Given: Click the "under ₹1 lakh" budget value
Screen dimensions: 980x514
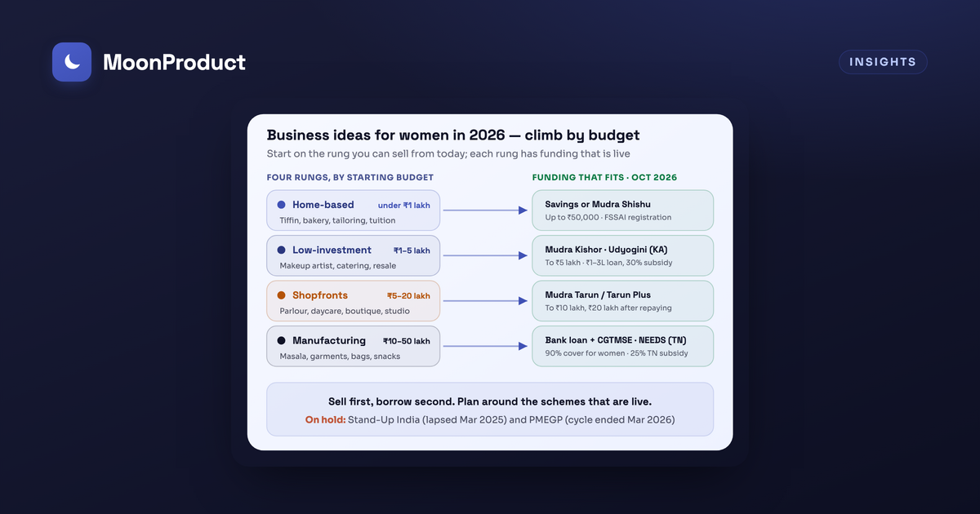Looking at the screenshot, I should click(403, 206).
